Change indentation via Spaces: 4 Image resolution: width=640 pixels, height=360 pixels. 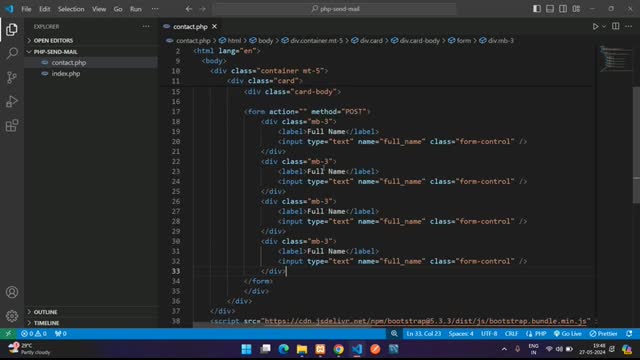click(461, 333)
